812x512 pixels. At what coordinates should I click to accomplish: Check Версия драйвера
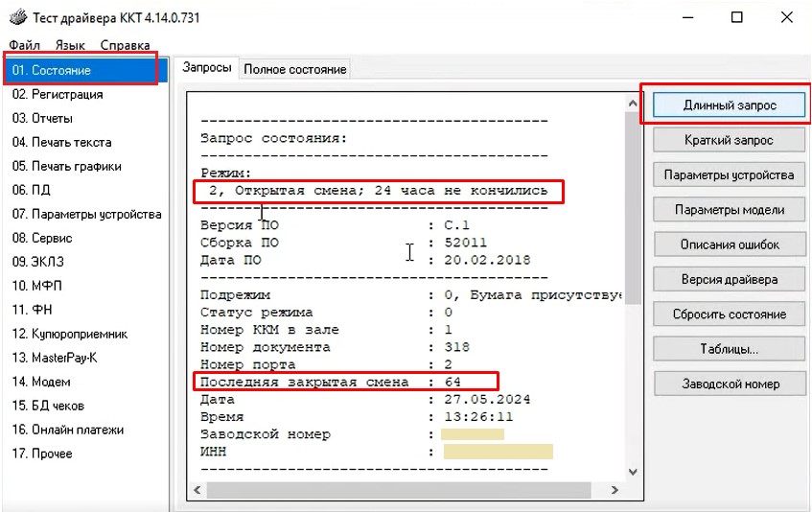[730, 280]
